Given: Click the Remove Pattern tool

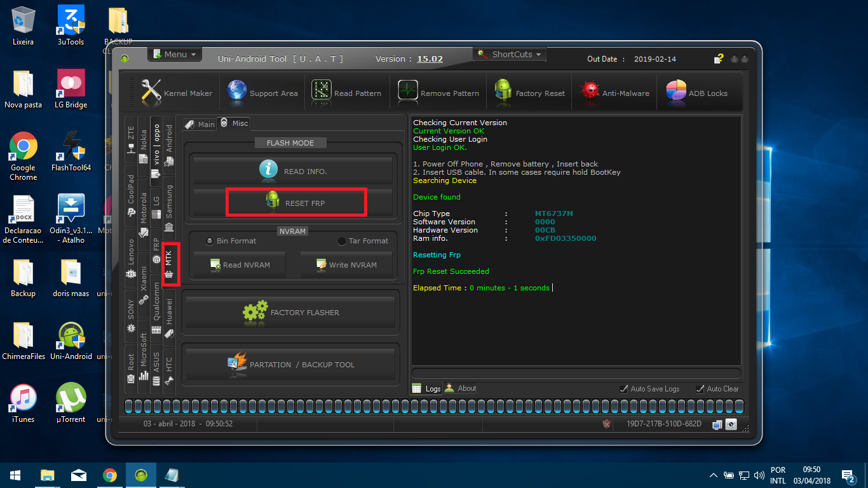Looking at the screenshot, I should 438,93.
